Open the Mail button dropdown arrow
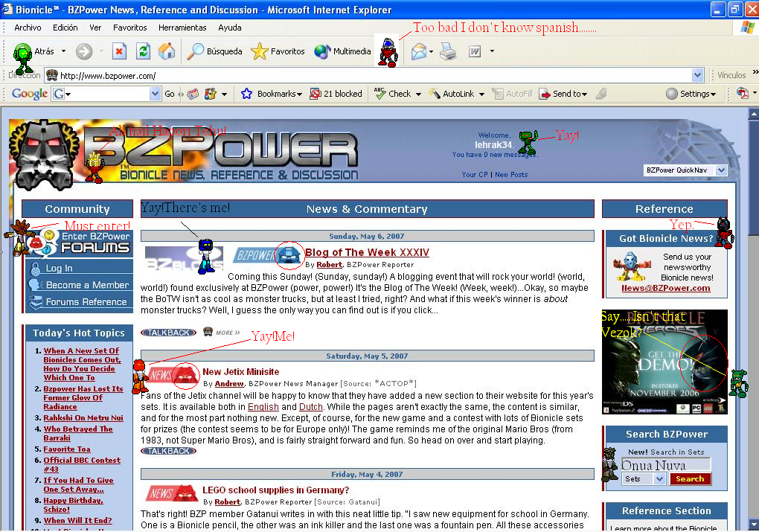 pyautogui.click(x=431, y=51)
